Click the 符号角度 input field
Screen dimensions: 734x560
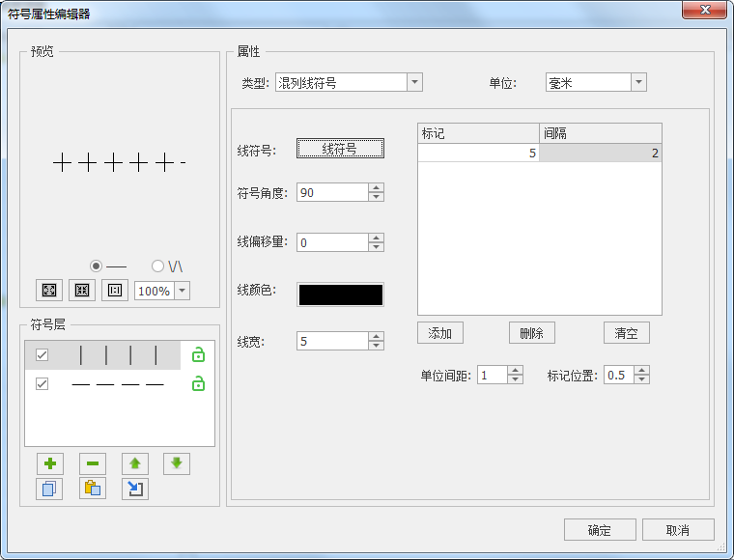(x=332, y=193)
